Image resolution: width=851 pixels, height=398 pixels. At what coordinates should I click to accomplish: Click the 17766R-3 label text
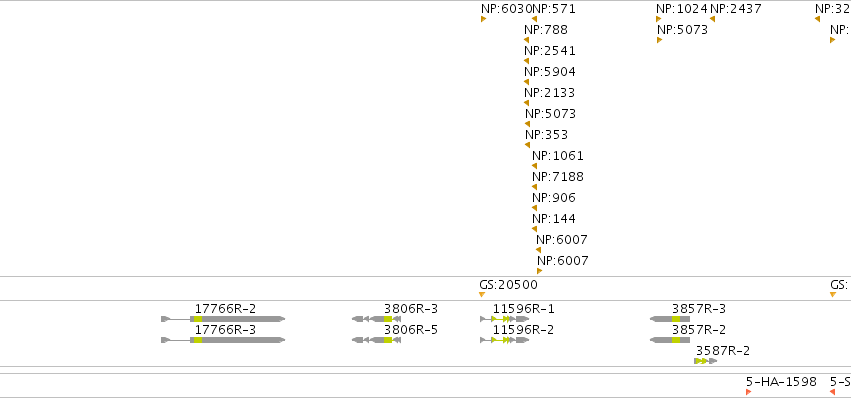pyautogui.click(x=226, y=330)
